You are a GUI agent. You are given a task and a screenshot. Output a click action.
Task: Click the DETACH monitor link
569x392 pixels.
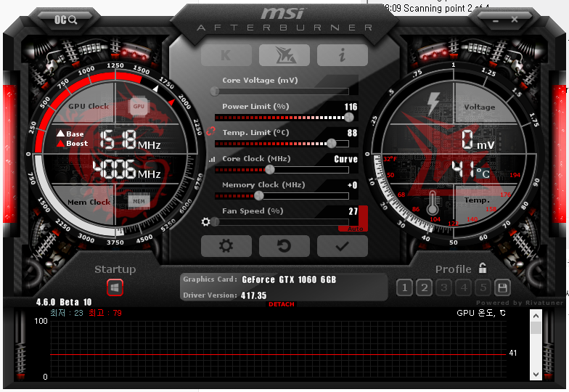pos(282,304)
